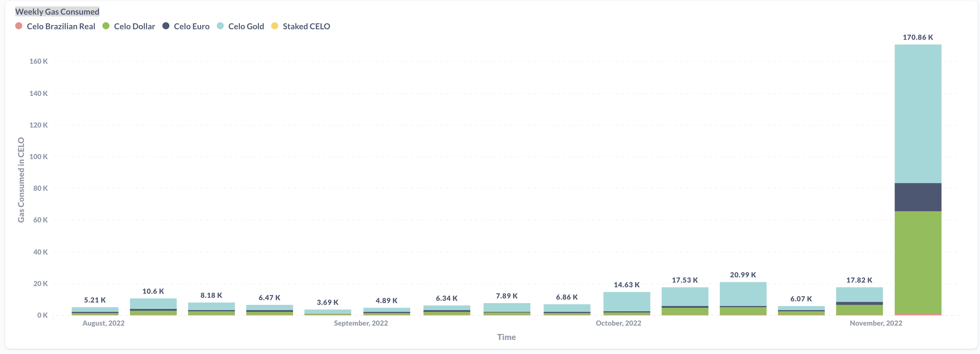Toggle the Celo Euro legend series
Viewport: 980px width, 354px height.
186,26
